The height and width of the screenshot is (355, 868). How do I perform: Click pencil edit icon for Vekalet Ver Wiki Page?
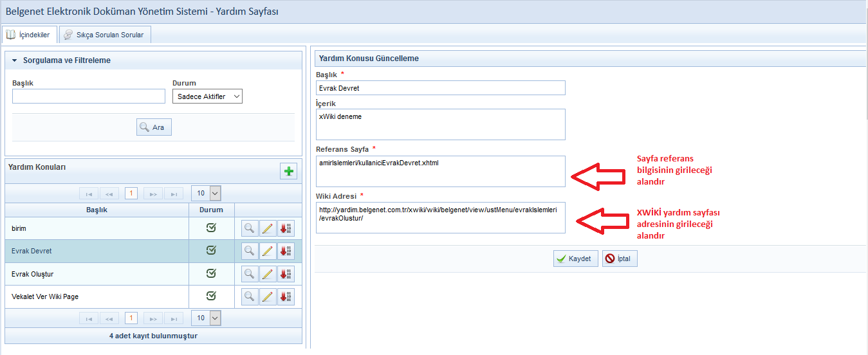coord(268,296)
